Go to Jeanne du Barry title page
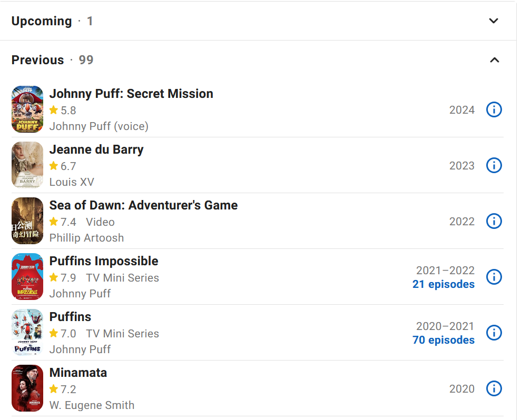This screenshot has height=420, width=521. (96, 149)
